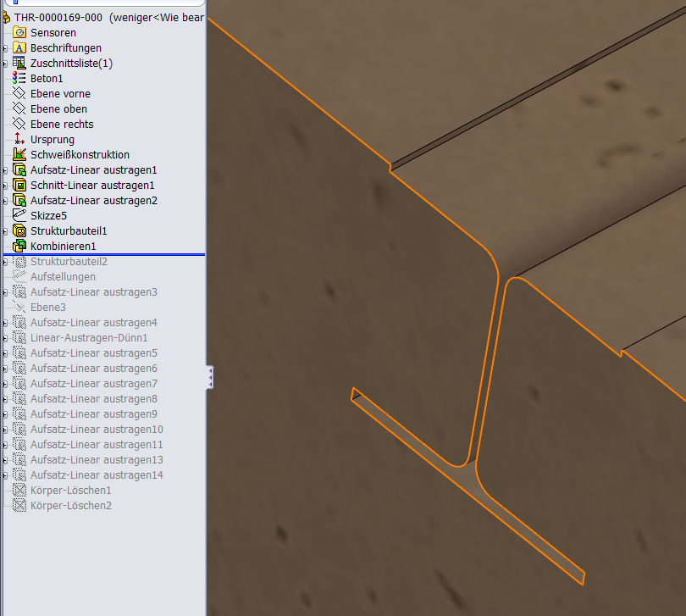Screen dimensions: 686x616
Task: Expand the Strukturbauteil1 feature
Action: click(x=5, y=231)
